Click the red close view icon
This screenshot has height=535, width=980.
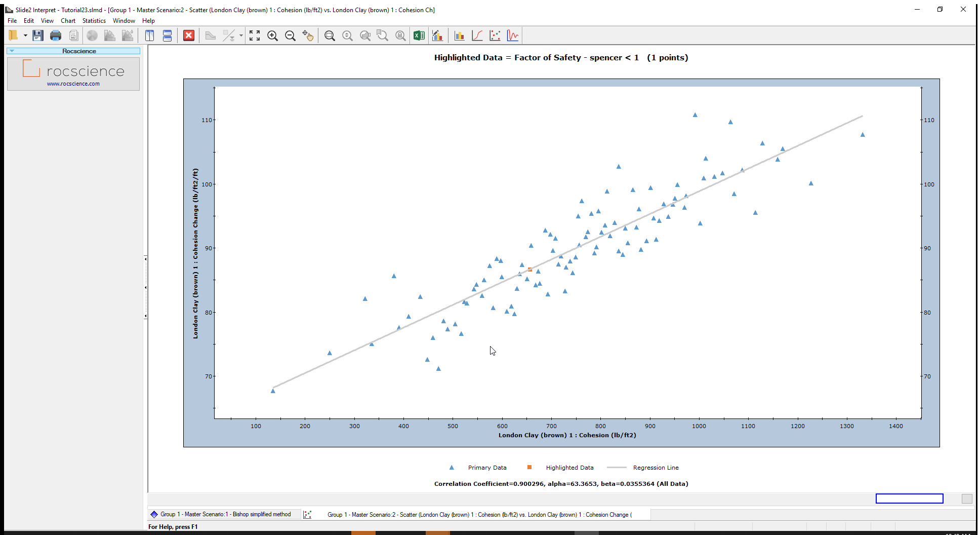[x=188, y=35]
